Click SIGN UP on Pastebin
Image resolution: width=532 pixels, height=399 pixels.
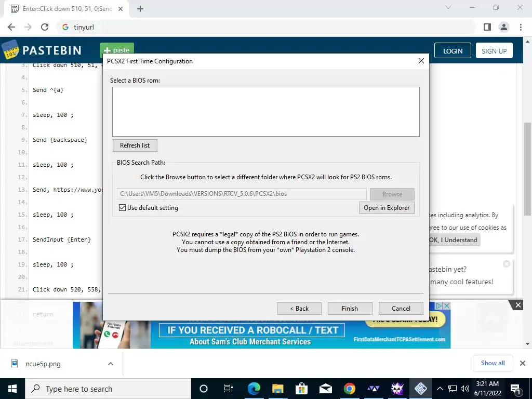click(x=494, y=51)
